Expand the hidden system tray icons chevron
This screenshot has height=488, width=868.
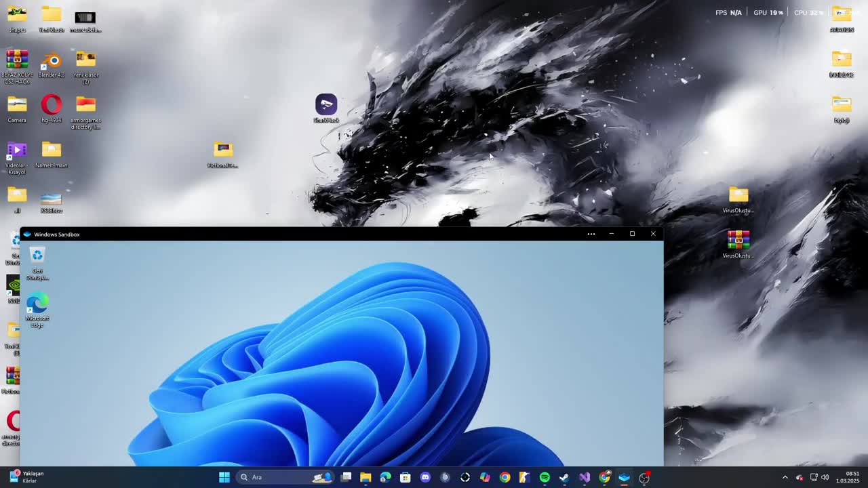click(785, 477)
